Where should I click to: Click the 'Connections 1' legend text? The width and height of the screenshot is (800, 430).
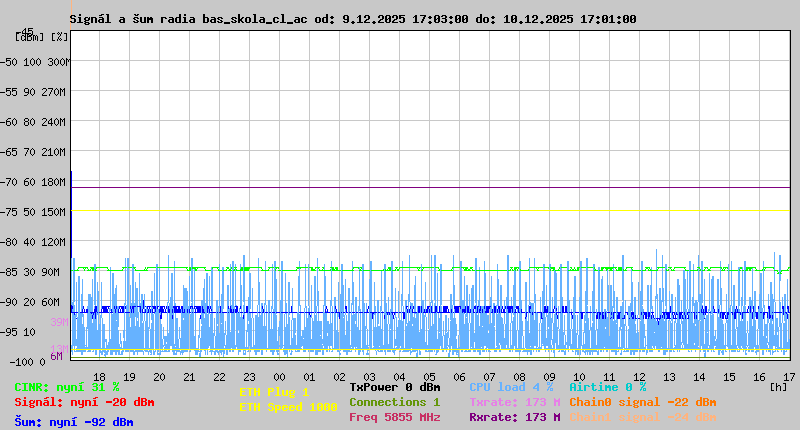tap(395, 402)
